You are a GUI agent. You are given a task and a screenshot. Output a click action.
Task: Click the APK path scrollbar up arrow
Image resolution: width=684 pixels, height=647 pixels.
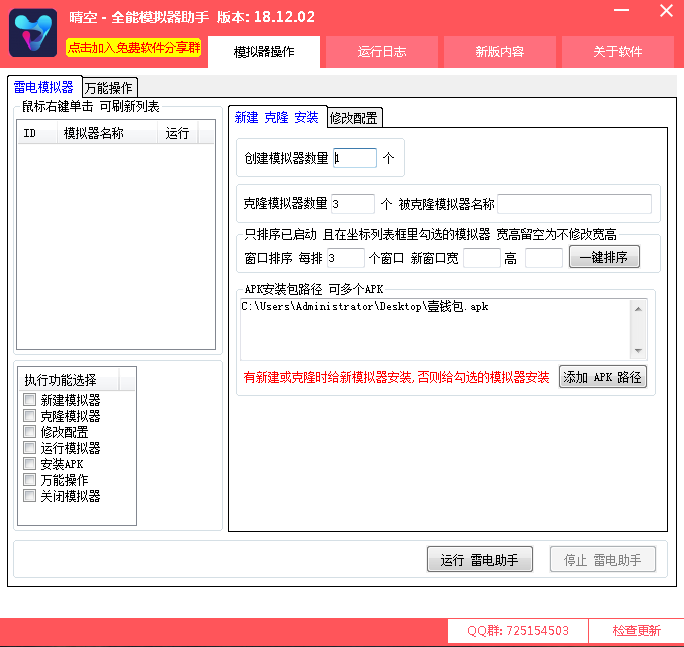click(638, 309)
